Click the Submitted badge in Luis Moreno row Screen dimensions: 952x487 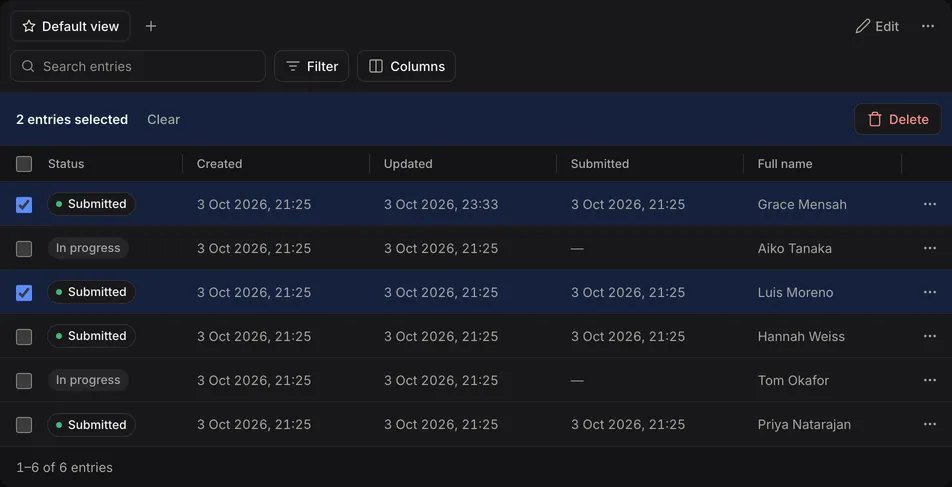click(x=91, y=292)
